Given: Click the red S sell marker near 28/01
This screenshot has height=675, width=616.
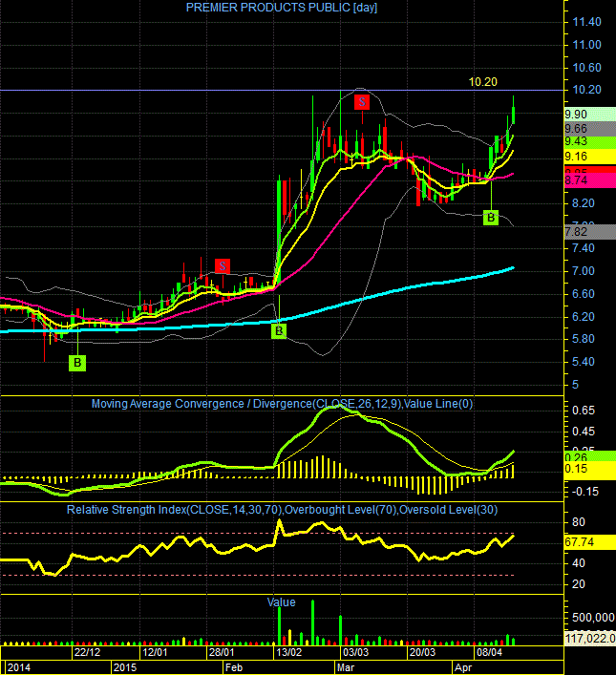Looking at the screenshot, I should tap(223, 266).
